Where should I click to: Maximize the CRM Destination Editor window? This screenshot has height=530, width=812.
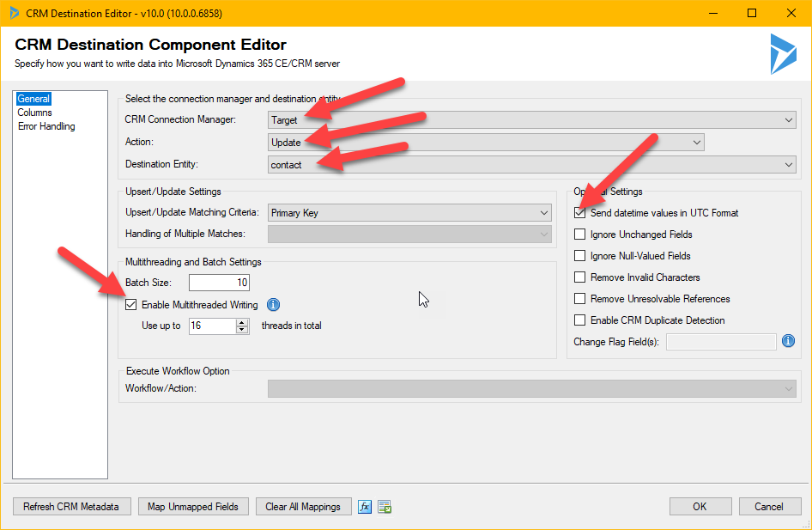pyautogui.click(x=752, y=13)
